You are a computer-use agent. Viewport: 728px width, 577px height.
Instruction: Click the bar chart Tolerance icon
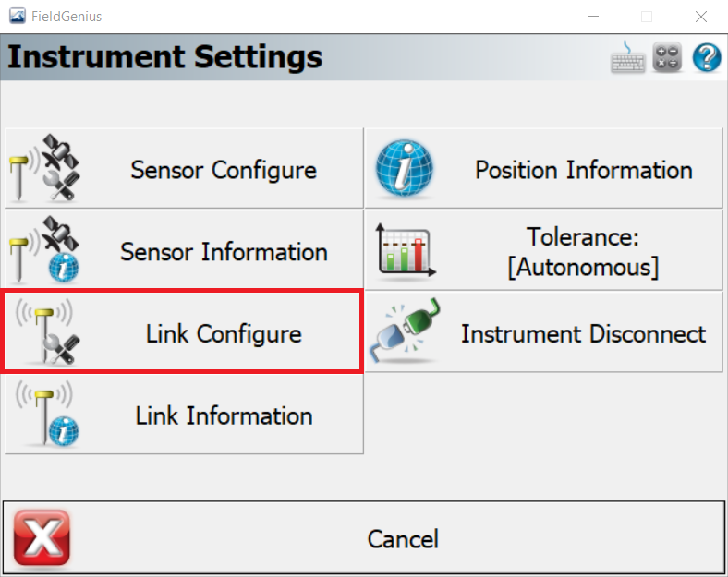[x=406, y=250]
